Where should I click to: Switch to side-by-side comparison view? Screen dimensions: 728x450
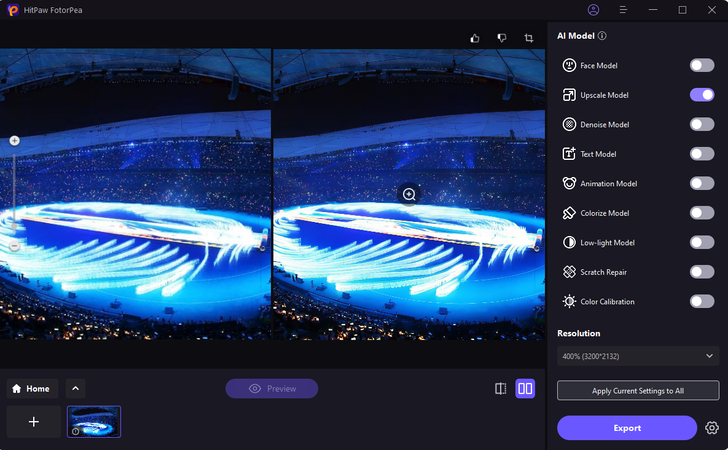[525, 389]
